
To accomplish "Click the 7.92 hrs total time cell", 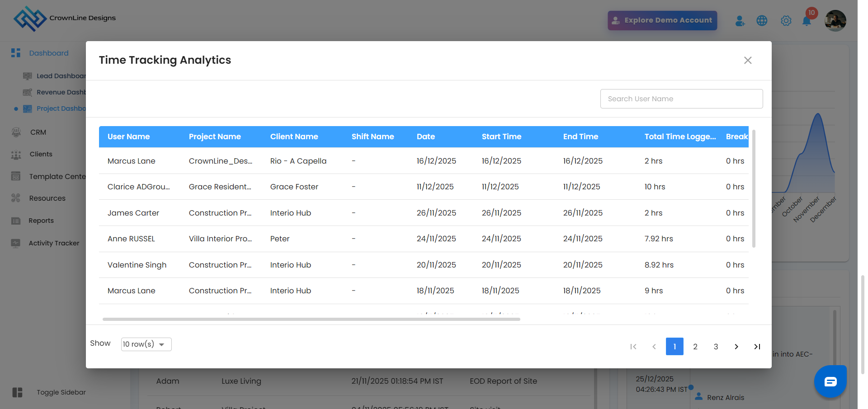I will tap(659, 239).
